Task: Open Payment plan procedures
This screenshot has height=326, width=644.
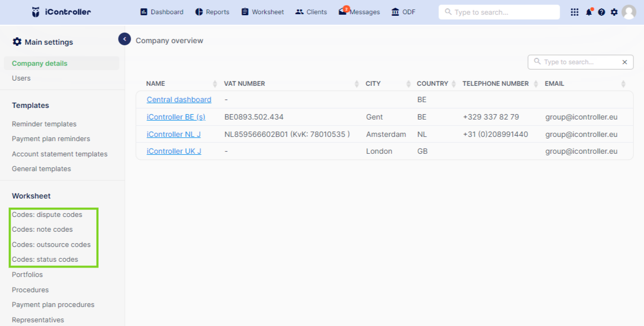Action: pyautogui.click(x=53, y=304)
